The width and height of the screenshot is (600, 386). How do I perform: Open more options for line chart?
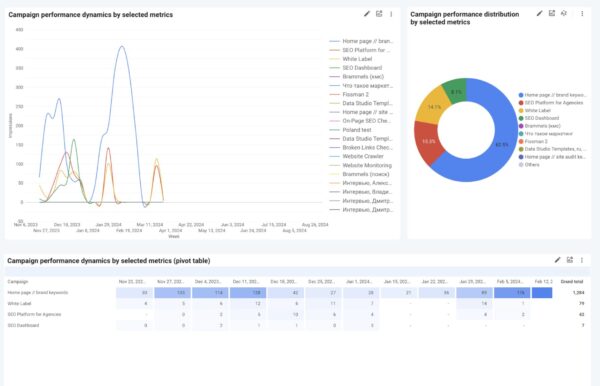coord(391,14)
